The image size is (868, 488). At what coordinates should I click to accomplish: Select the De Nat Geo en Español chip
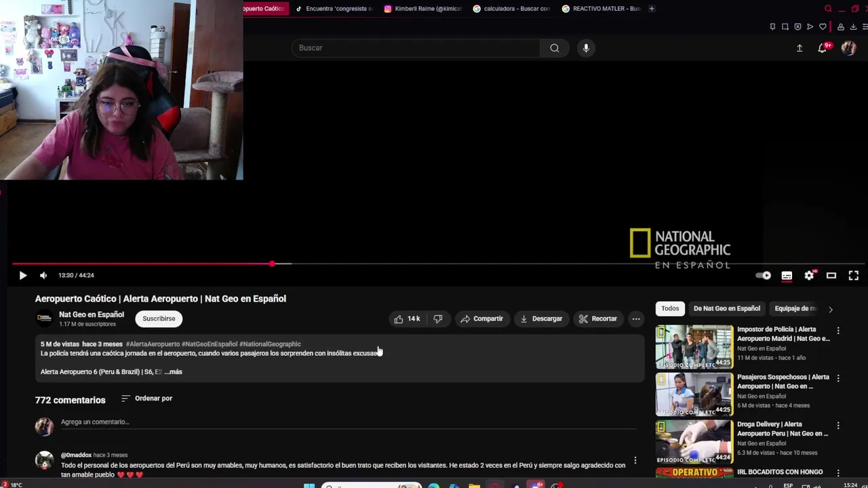click(726, 308)
